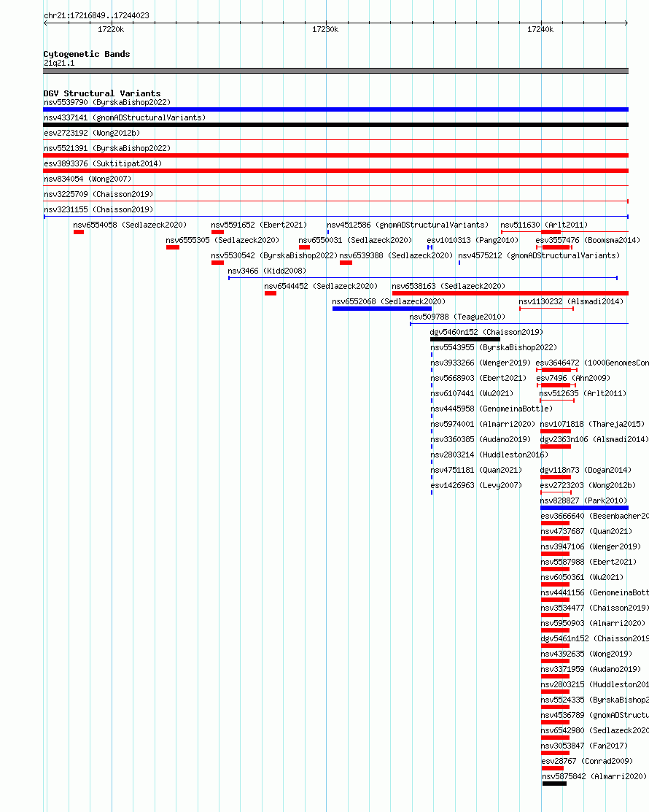Click esv3646472 (1000Genomes) label
This screenshot has height=812, width=649.
592,363
